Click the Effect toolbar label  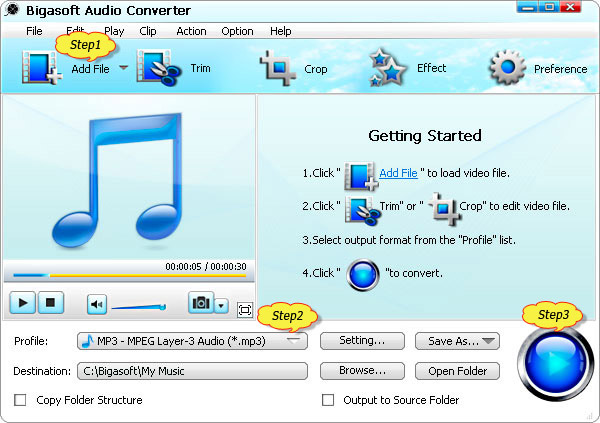(x=431, y=68)
